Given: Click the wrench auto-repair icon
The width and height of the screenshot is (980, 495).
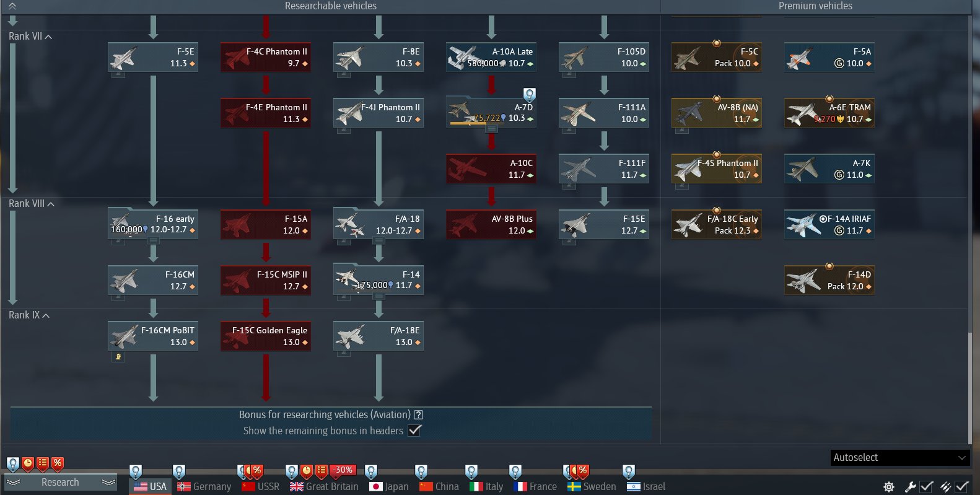Looking at the screenshot, I should (910, 487).
